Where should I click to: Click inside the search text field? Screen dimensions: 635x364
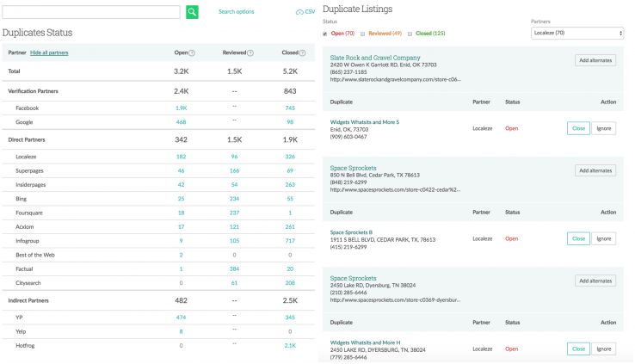click(92, 11)
